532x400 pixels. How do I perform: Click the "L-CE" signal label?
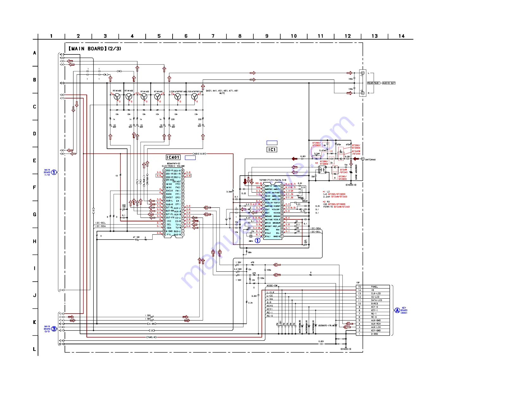point(269,296)
